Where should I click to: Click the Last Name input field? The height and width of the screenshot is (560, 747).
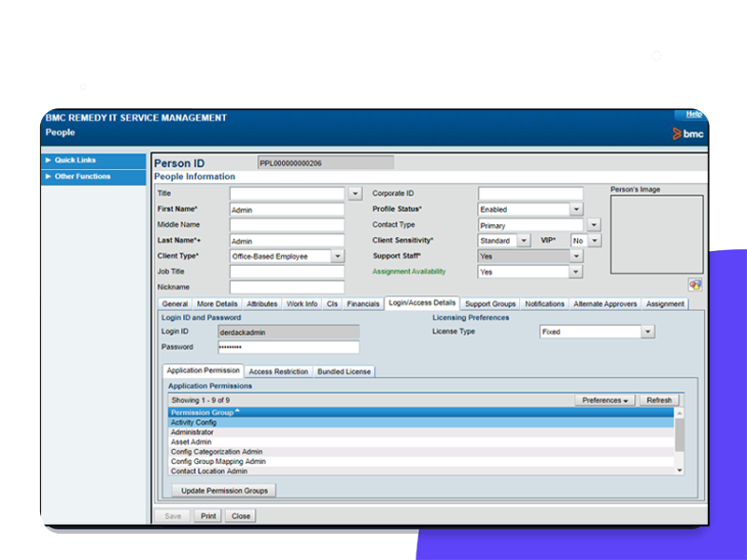(x=287, y=241)
